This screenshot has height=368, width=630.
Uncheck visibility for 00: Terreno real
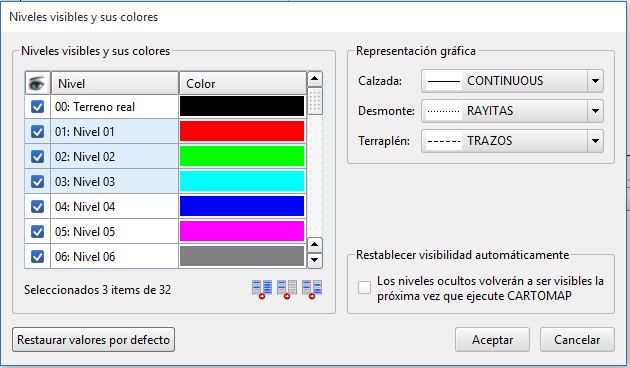(x=37, y=107)
